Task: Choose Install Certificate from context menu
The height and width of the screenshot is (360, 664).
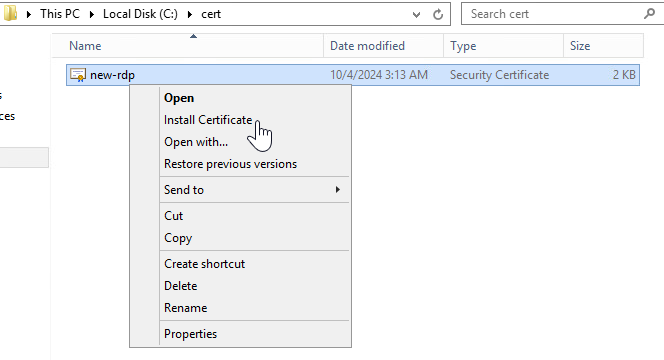Action: [208, 120]
